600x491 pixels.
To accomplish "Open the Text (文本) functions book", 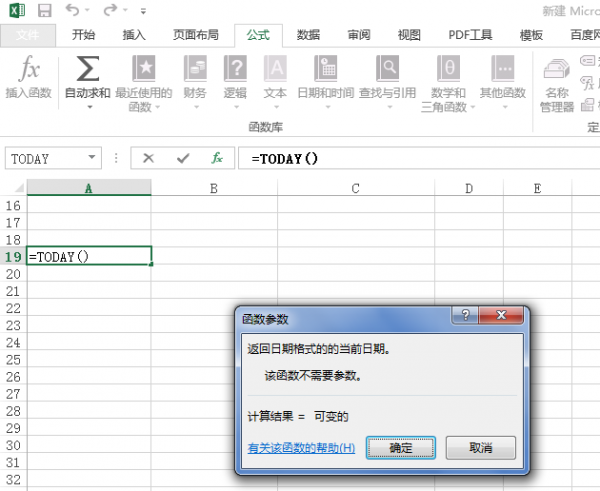I will (275, 69).
